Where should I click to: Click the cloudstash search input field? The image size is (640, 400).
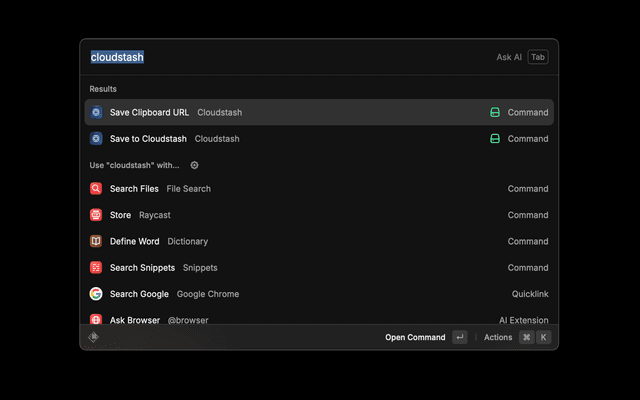[x=280, y=57]
